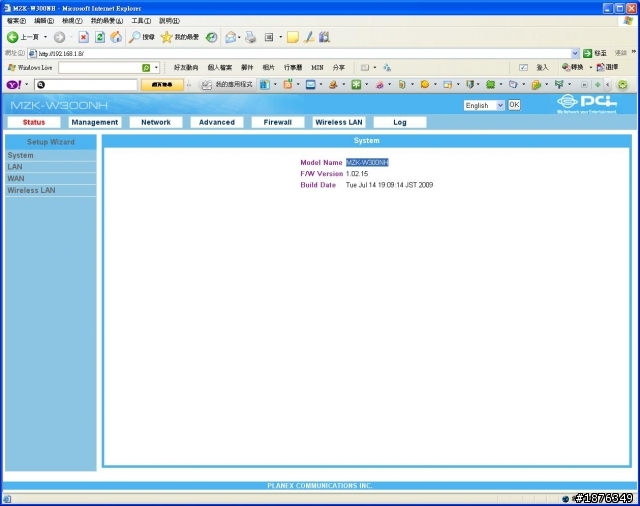
Task: Switch to the Firewall tab
Action: tap(278, 122)
